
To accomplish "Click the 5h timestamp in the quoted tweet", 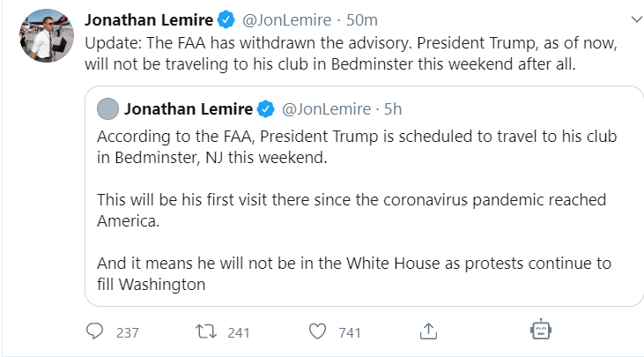I will pos(393,108).
